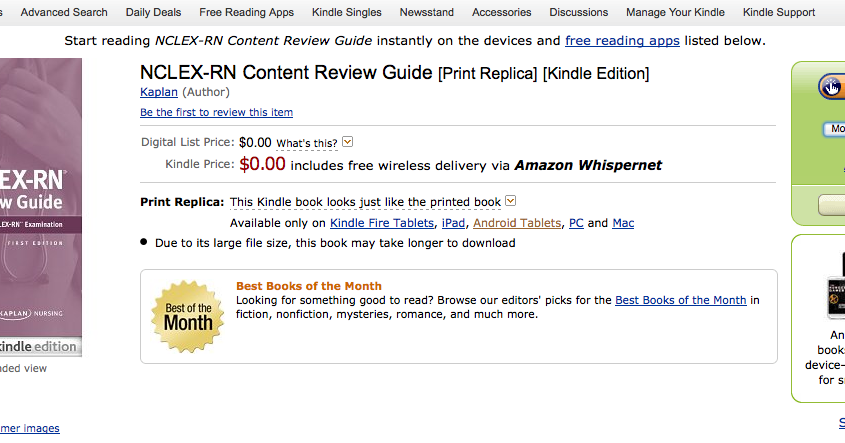
Task: Follow the Kaplan author link
Action: [x=158, y=91]
